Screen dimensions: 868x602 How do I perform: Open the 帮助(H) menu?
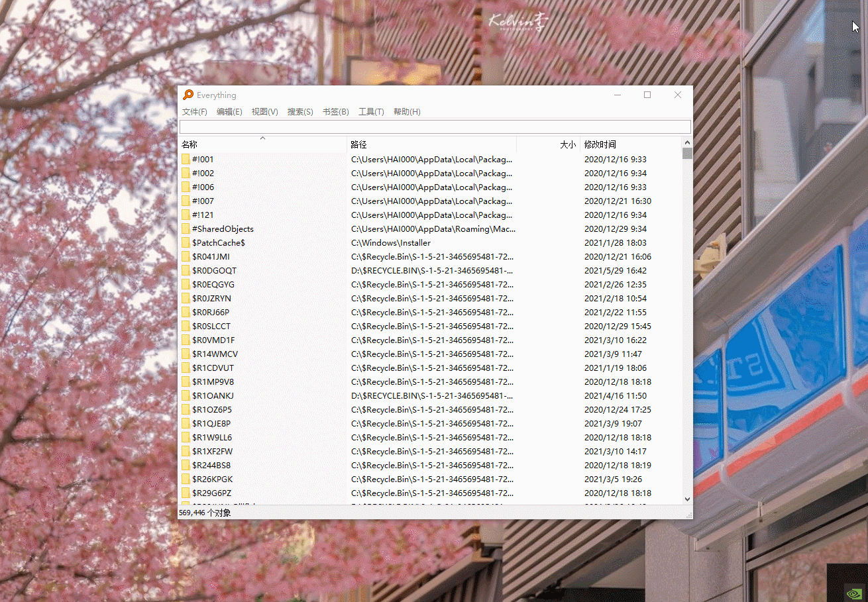point(407,112)
